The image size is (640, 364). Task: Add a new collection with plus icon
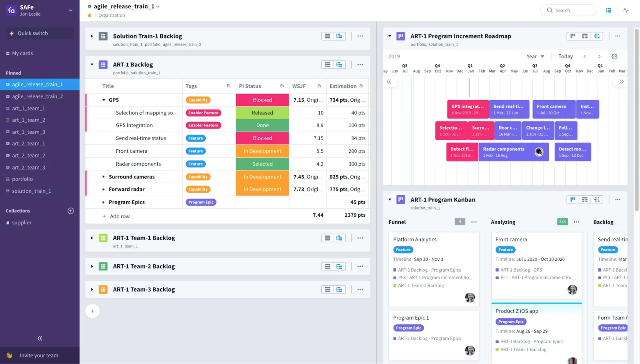tap(71, 211)
